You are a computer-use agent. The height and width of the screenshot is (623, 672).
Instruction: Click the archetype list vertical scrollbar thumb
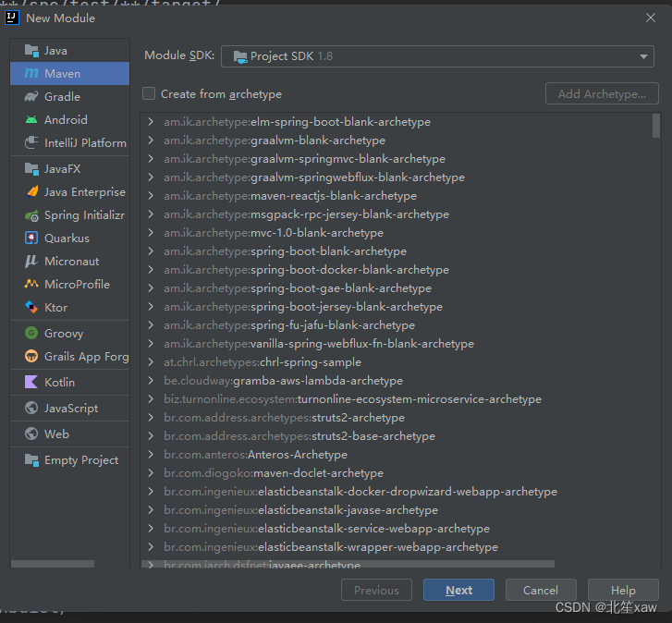(x=655, y=126)
